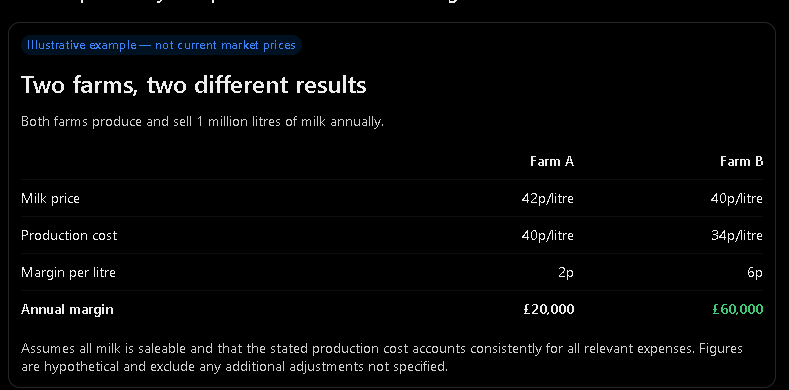Click the assumptions footnote paragraph

(x=382, y=357)
